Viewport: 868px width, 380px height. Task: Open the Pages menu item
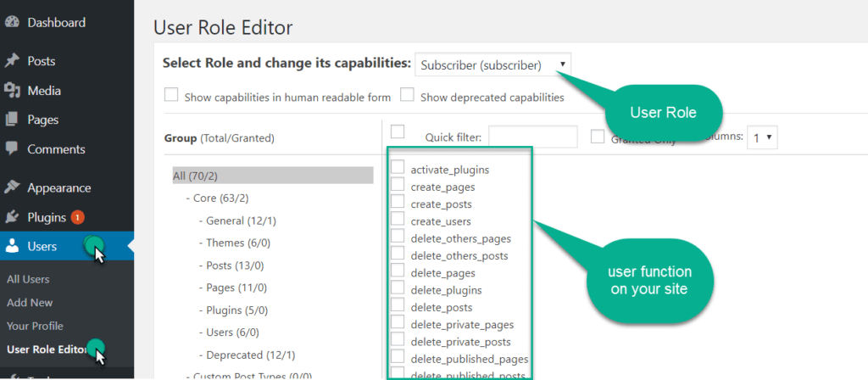[42, 120]
